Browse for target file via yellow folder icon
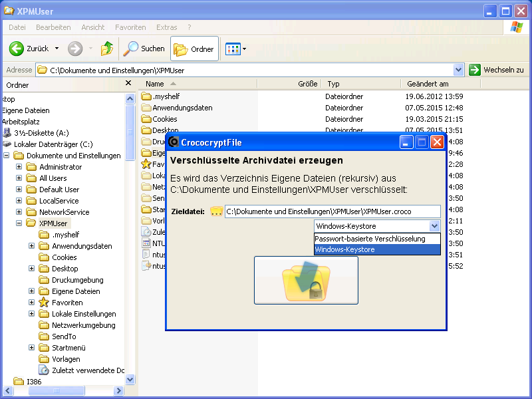 point(217,211)
